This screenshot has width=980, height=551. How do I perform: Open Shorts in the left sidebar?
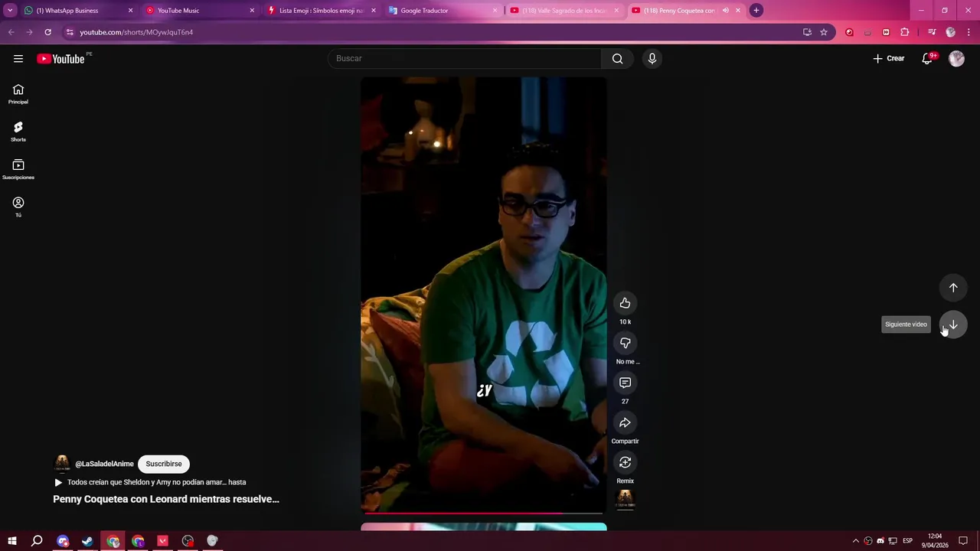coord(18,132)
